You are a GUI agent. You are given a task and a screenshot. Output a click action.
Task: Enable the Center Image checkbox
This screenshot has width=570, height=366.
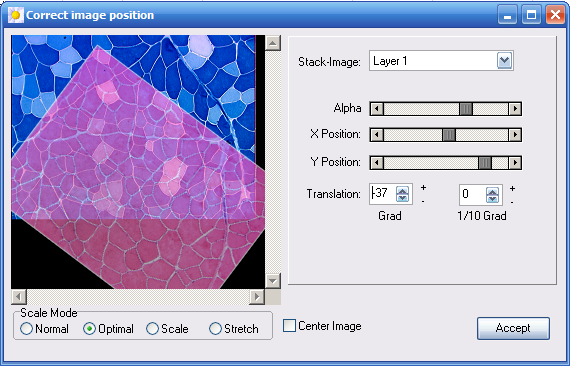click(x=289, y=326)
